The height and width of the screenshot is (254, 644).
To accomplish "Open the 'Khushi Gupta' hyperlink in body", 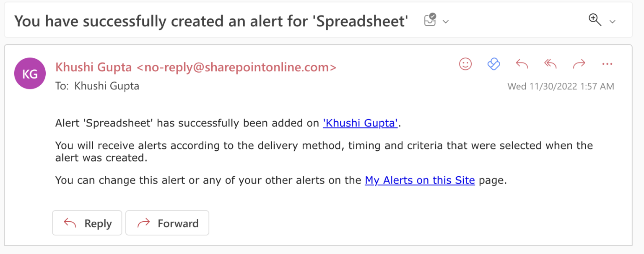I will (360, 123).
